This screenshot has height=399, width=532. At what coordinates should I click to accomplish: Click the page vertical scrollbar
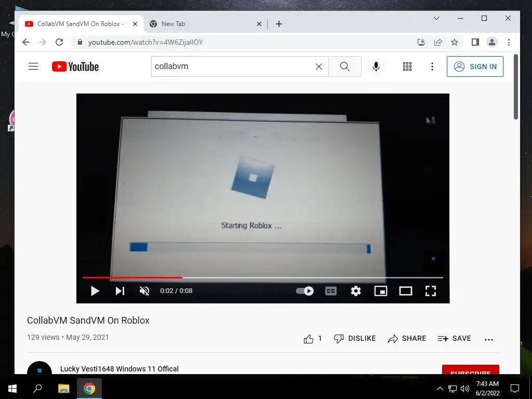click(x=516, y=87)
